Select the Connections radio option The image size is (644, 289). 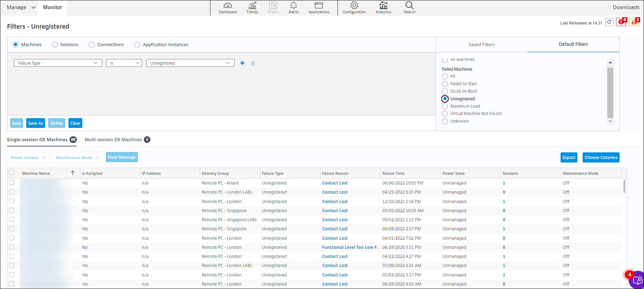[x=91, y=44]
